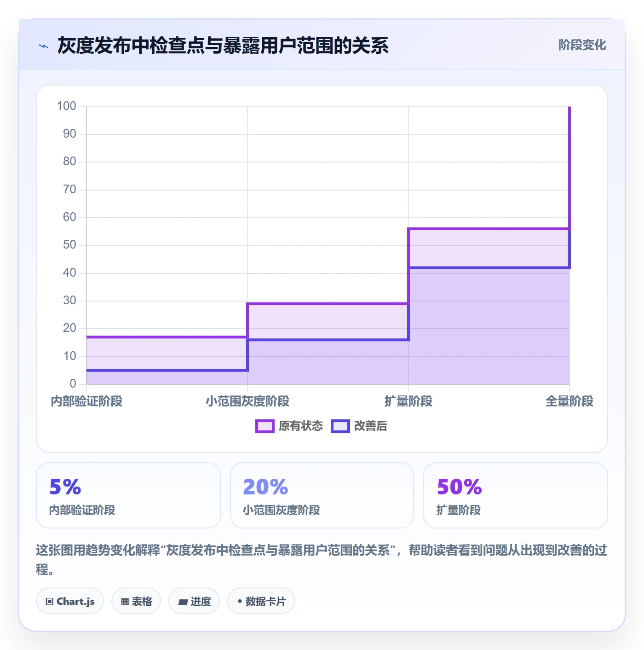Select the 表格 tag chip
The image size is (644, 650).
[136, 601]
